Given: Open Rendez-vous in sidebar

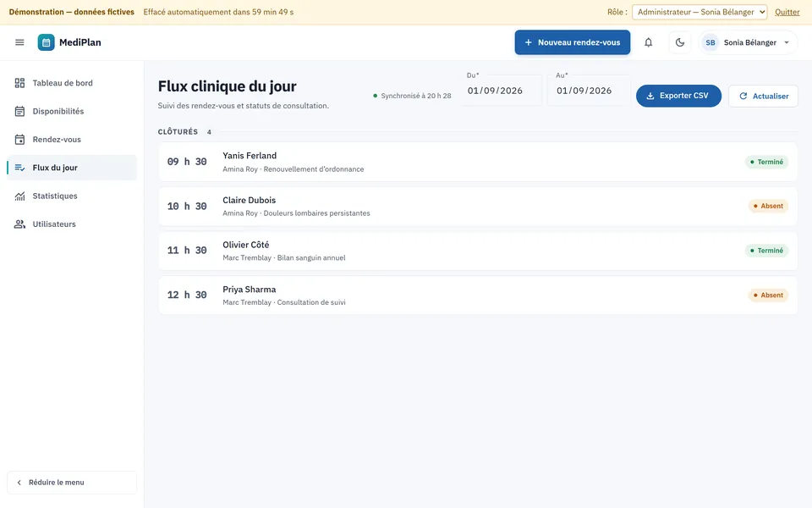Looking at the screenshot, I should pyautogui.click(x=72, y=140).
